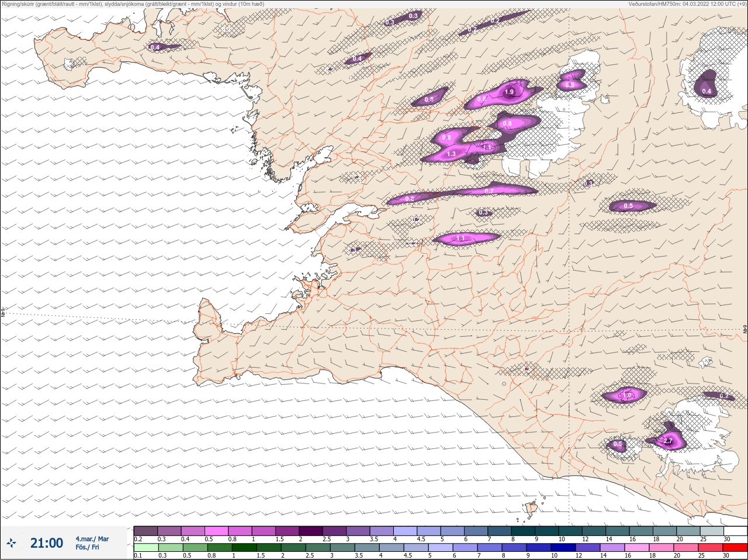Click the map title starting 'Rigning/skúrir'

tap(133, 4)
